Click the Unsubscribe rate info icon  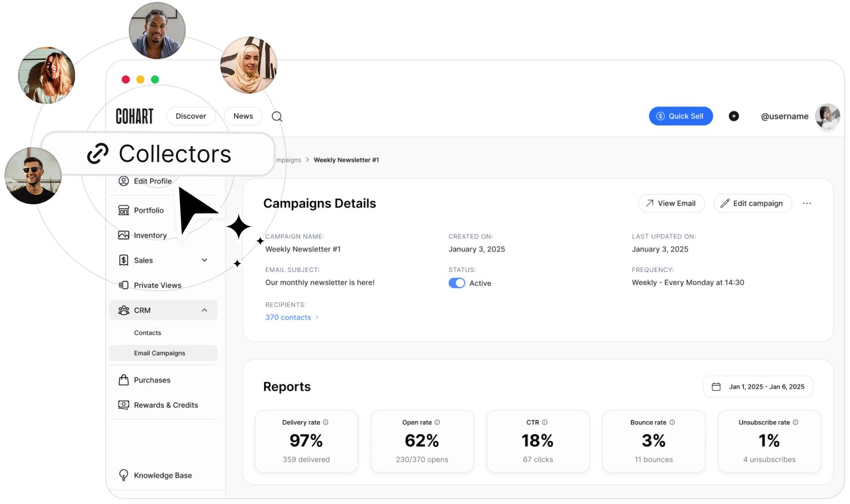(795, 423)
